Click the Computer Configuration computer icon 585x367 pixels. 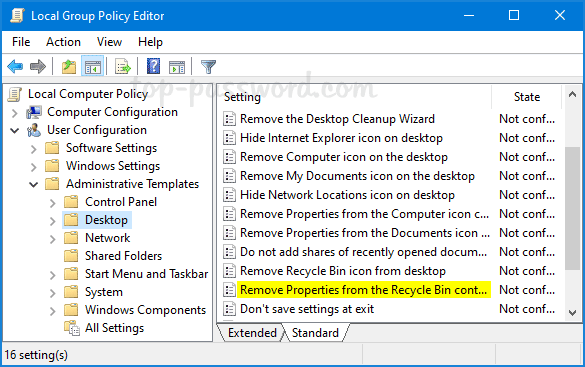34,112
